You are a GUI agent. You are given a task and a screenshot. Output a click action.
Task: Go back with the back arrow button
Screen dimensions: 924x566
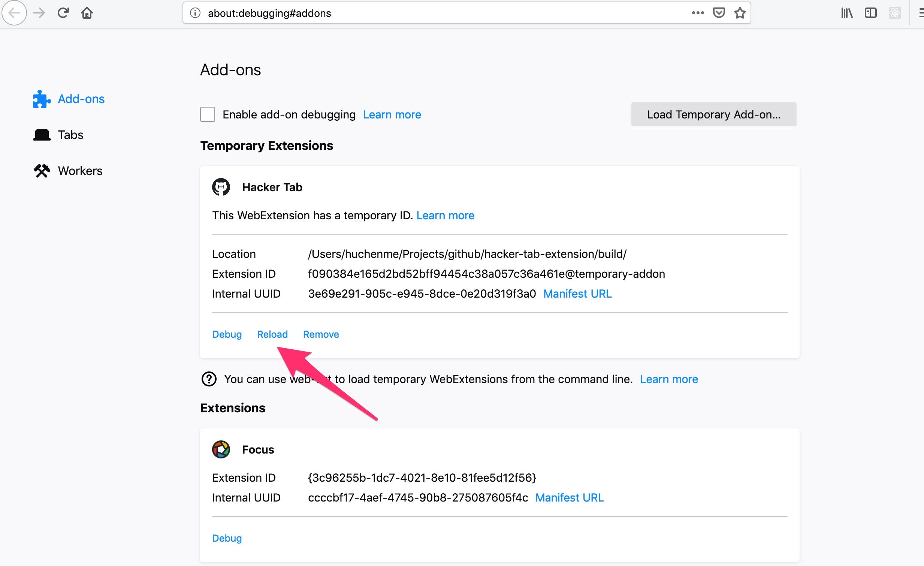coord(14,13)
